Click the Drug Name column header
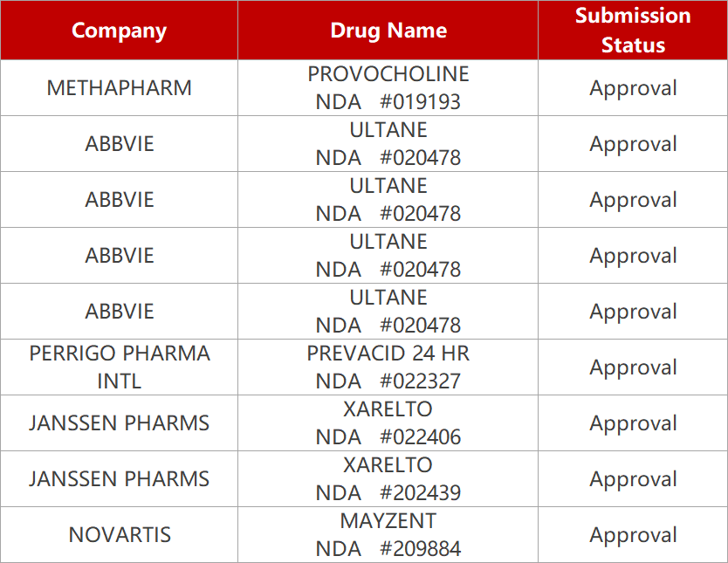Viewport: 728px width, 563px height. (388, 31)
